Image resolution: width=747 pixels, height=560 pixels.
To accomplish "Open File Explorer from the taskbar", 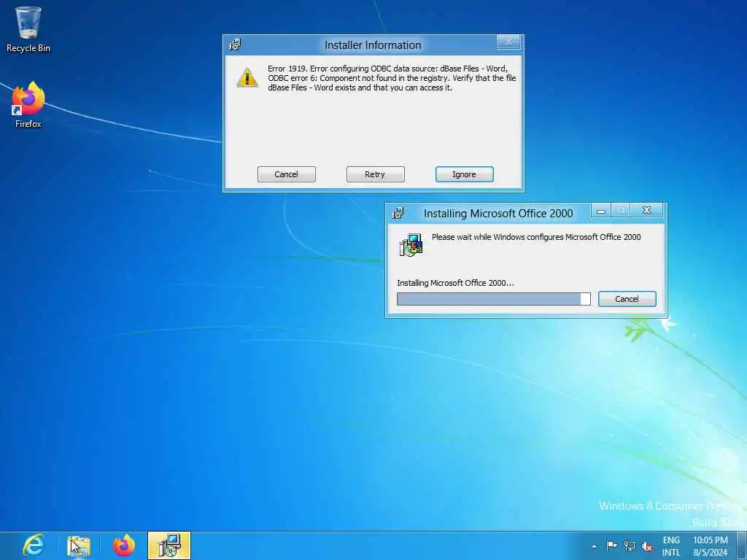I will 79,545.
